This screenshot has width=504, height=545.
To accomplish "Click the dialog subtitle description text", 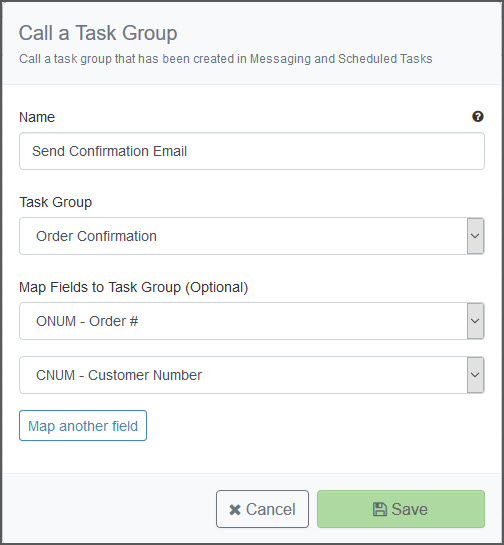I will (226, 59).
